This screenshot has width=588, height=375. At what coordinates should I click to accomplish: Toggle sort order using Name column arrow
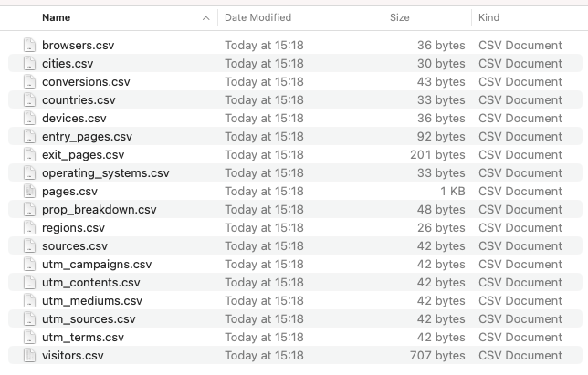click(205, 17)
